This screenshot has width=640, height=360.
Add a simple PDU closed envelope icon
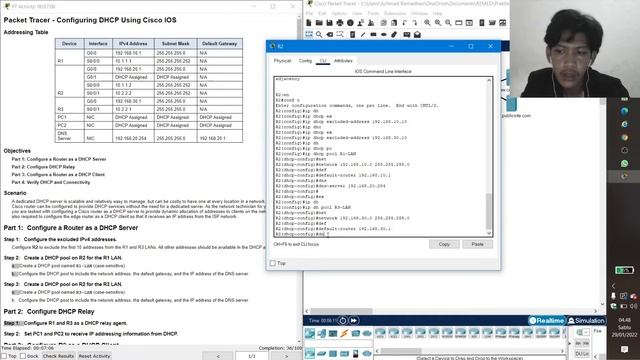pos(407,35)
